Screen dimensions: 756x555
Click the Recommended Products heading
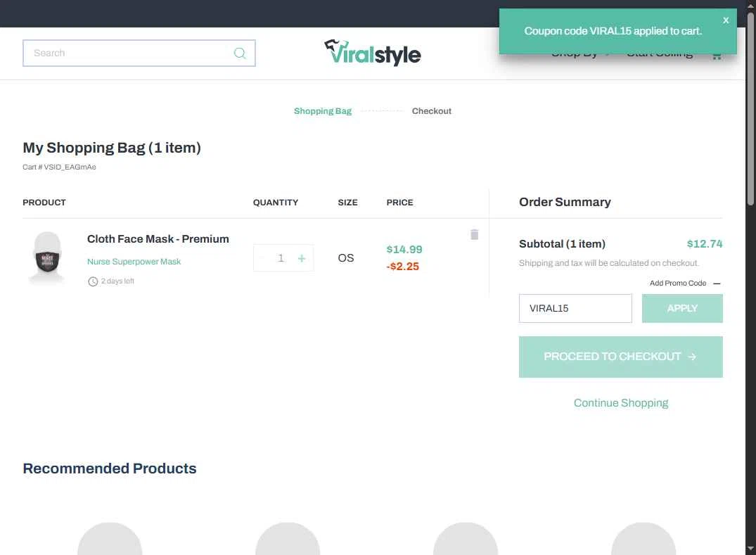(x=110, y=468)
